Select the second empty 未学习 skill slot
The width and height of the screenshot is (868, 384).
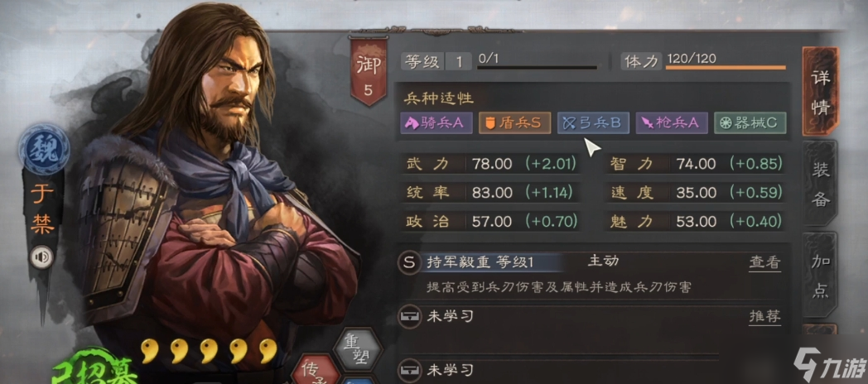(x=593, y=370)
